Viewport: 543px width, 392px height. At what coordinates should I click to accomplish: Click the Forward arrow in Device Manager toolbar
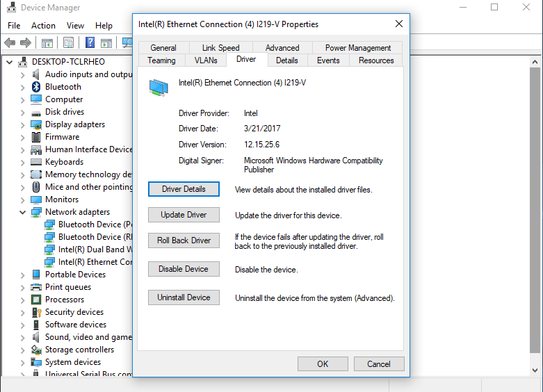coord(26,43)
